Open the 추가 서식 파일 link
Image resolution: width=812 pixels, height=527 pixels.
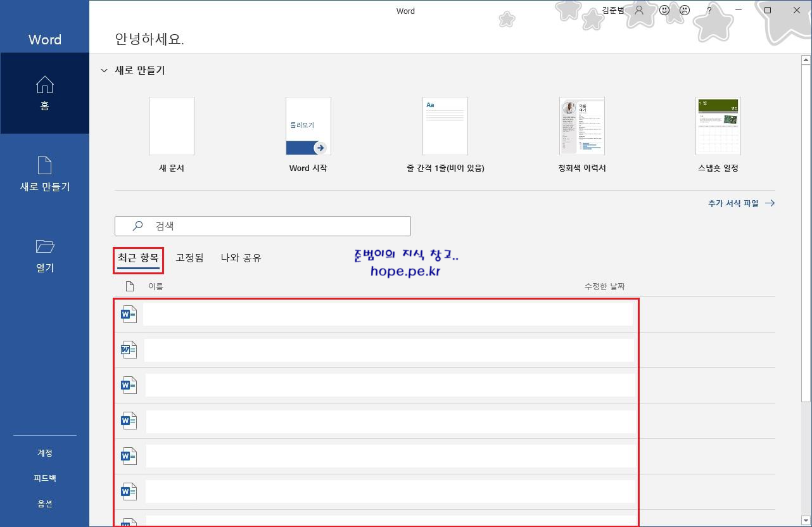tap(741, 203)
